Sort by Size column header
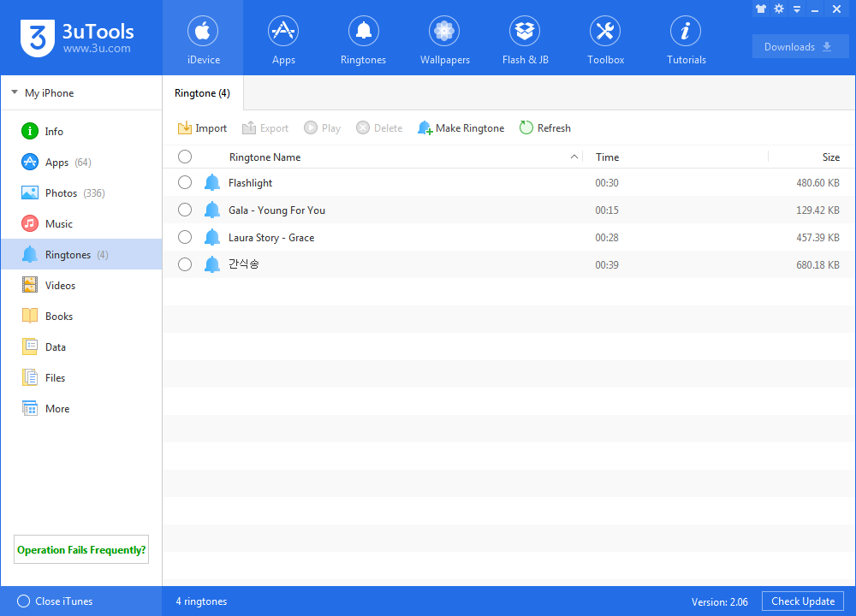Image resolution: width=856 pixels, height=616 pixels. (x=831, y=157)
